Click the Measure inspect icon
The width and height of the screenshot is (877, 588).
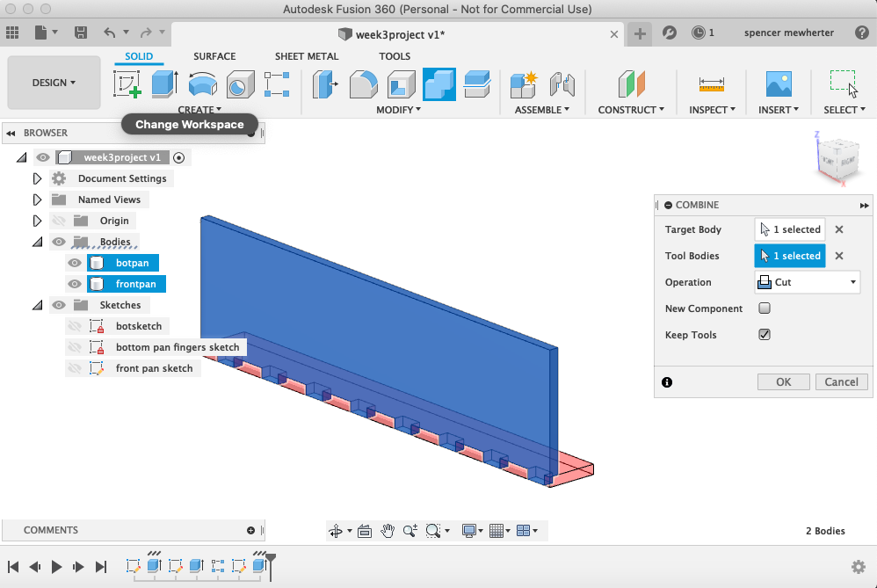coord(712,83)
